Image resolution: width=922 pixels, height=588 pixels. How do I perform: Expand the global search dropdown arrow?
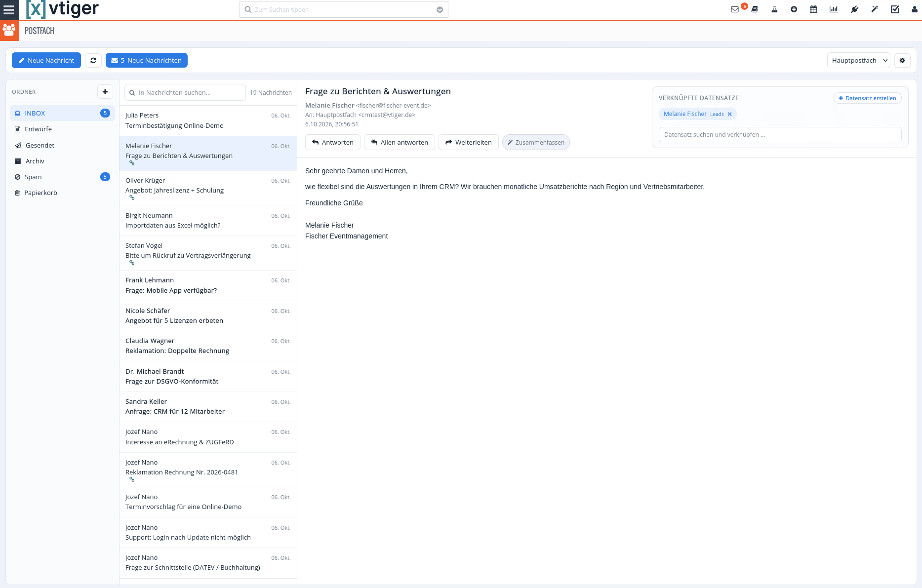[x=440, y=10]
